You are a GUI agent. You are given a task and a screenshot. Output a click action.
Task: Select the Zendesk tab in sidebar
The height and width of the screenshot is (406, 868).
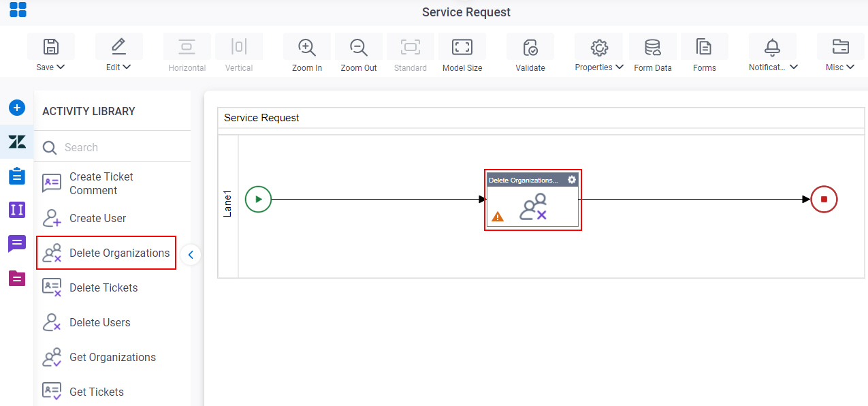pyautogui.click(x=17, y=142)
